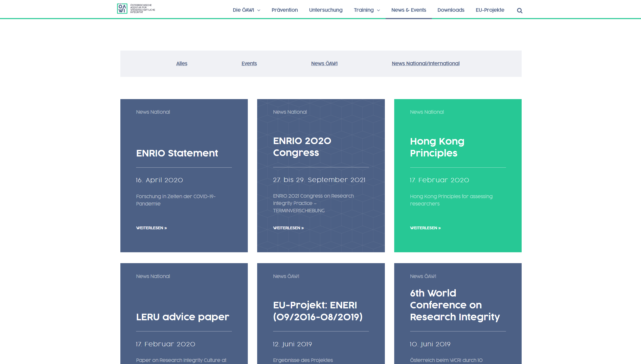Image resolution: width=641 pixels, height=364 pixels.
Task: Click WEITERLESEN on ENRIO Statement card
Action: (151, 228)
